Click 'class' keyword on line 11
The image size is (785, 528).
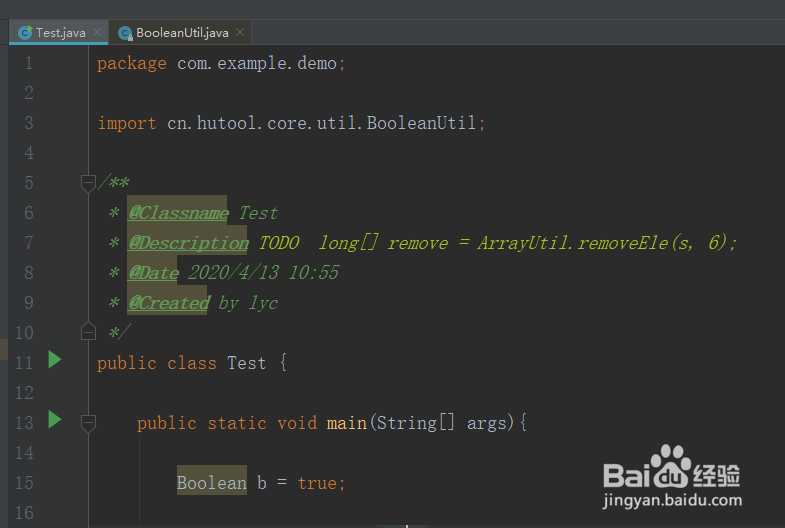[x=192, y=363]
